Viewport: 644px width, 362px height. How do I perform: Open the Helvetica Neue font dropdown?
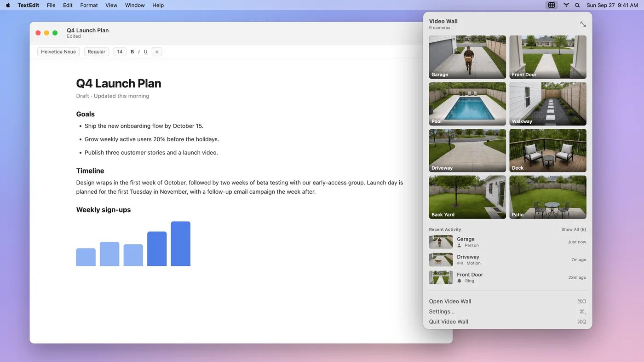(58, 52)
